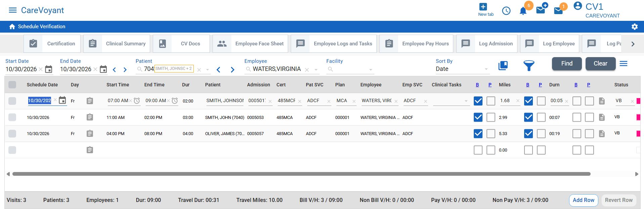This screenshot has width=644, height=209.
Task: Go to next patient
Action: click(x=232, y=70)
